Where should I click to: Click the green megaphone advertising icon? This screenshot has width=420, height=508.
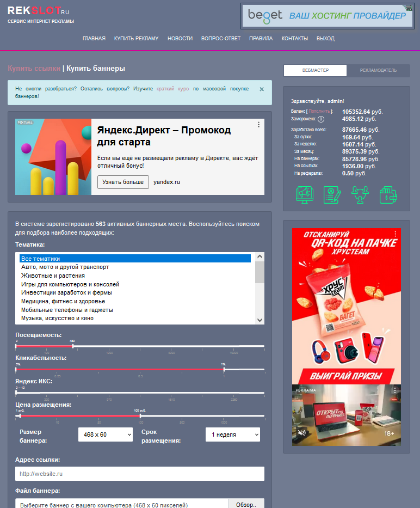point(304,195)
